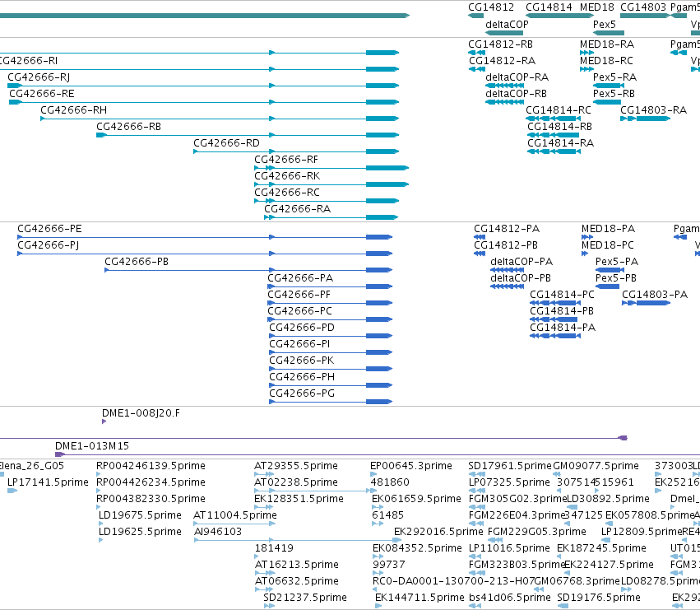The image size is (700, 610).
Task: Select the Pex5-RB transcript label
Action: (x=614, y=95)
